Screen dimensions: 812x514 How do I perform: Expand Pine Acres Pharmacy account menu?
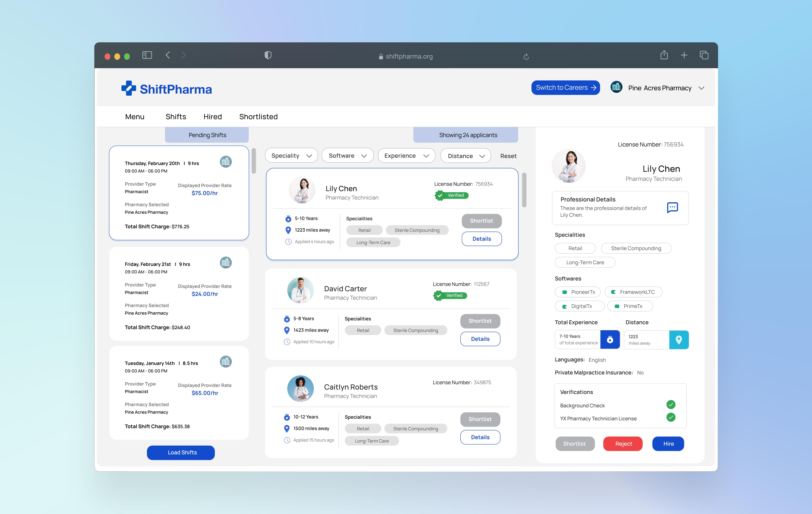[701, 88]
